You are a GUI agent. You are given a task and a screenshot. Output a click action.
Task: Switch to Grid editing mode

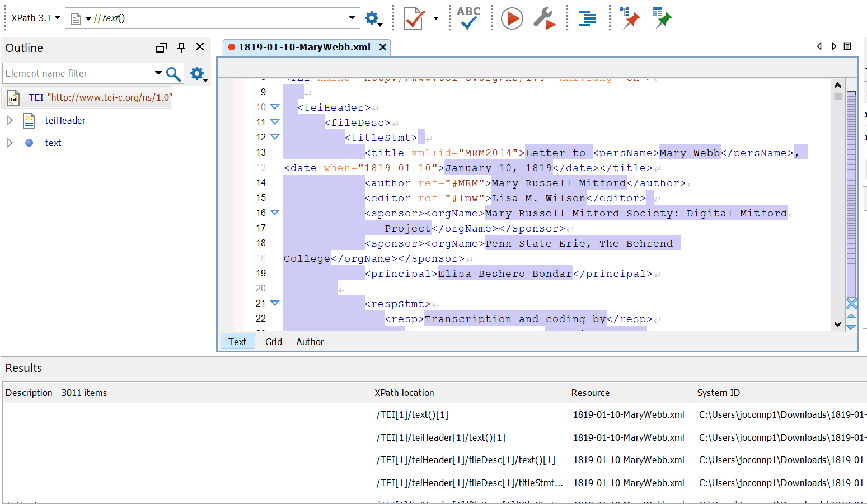pos(274,342)
